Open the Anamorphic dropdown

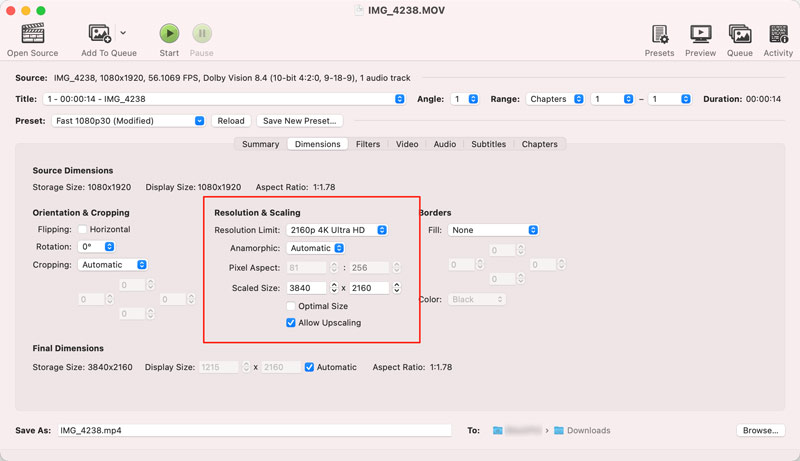(x=315, y=248)
